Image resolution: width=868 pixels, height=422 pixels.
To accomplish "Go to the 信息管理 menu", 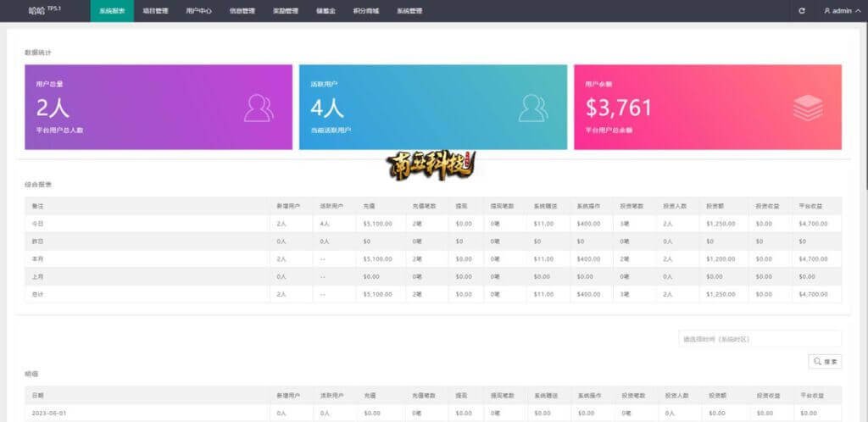I will [x=242, y=11].
